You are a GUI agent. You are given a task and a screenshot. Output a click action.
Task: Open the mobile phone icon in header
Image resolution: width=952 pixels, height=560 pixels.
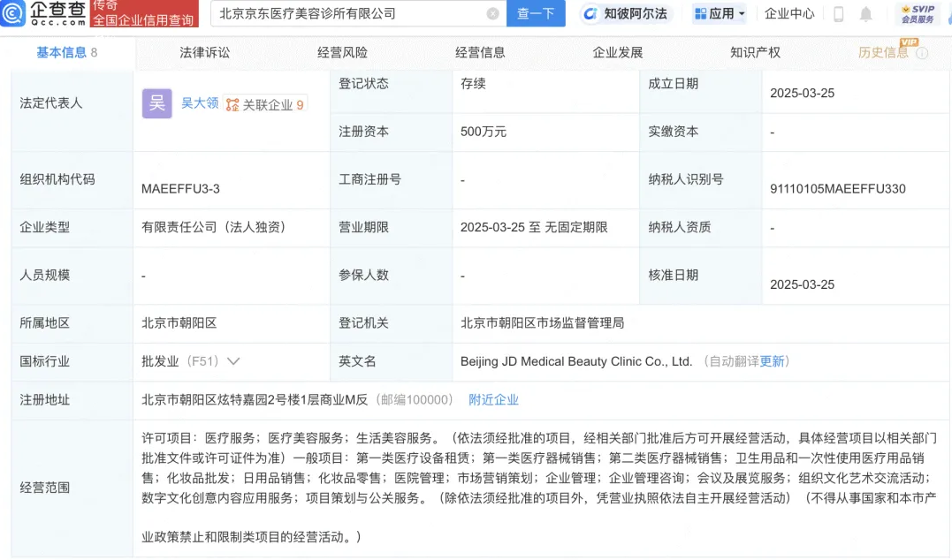[839, 14]
